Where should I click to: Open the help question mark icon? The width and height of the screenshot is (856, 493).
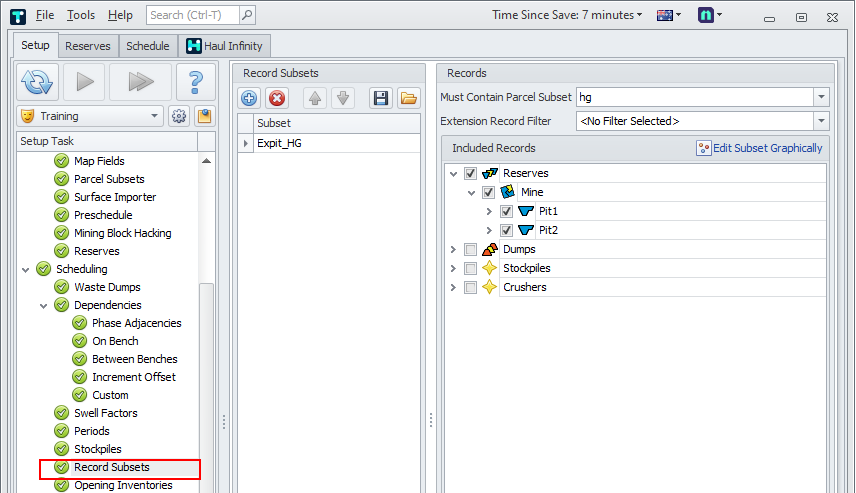[x=195, y=82]
